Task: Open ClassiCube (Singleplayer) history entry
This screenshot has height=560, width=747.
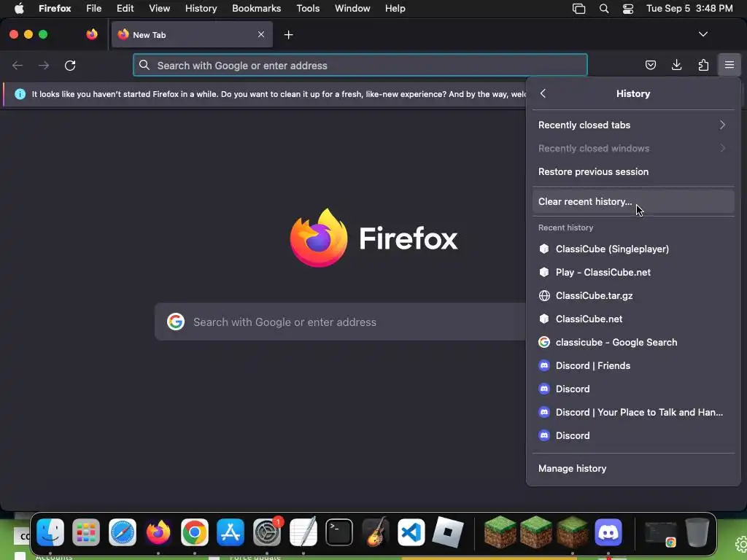Action: [x=632, y=249]
